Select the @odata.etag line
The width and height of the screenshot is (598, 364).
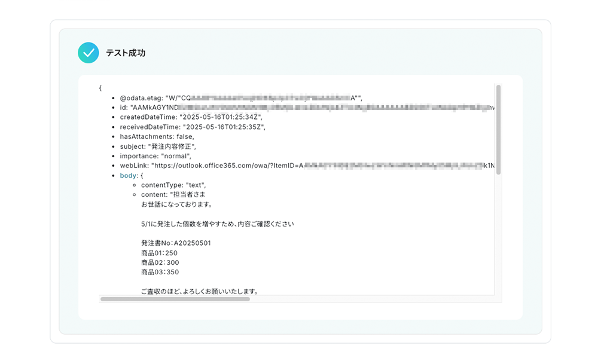coord(241,98)
